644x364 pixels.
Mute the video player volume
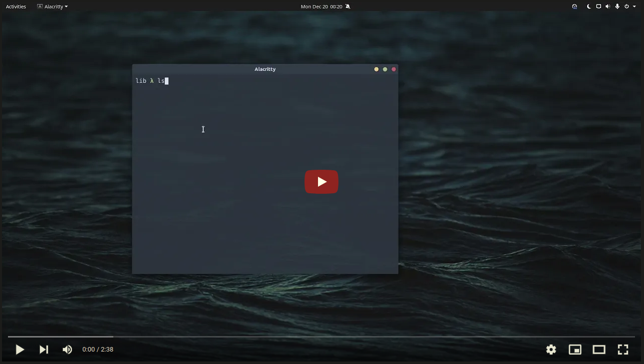67,350
